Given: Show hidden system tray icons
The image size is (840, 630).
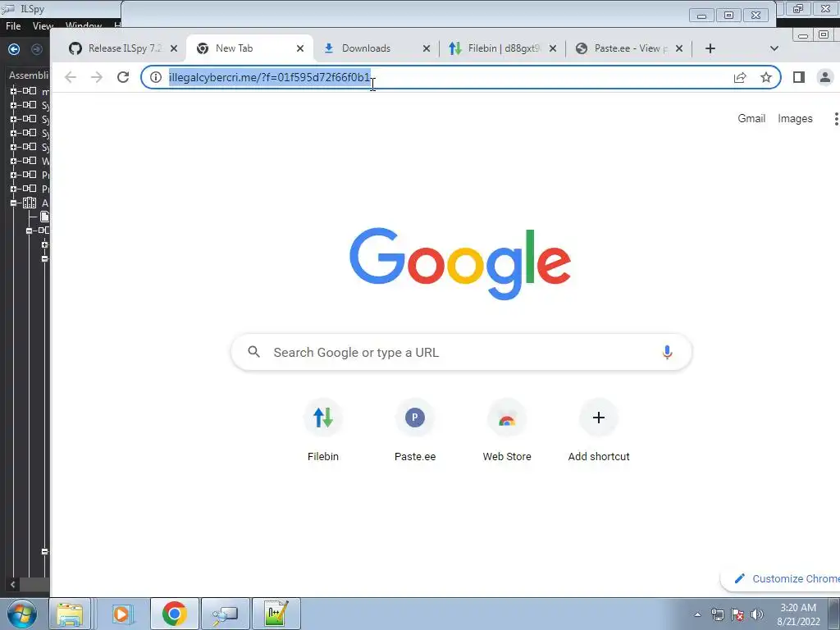Looking at the screenshot, I should tap(697, 614).
